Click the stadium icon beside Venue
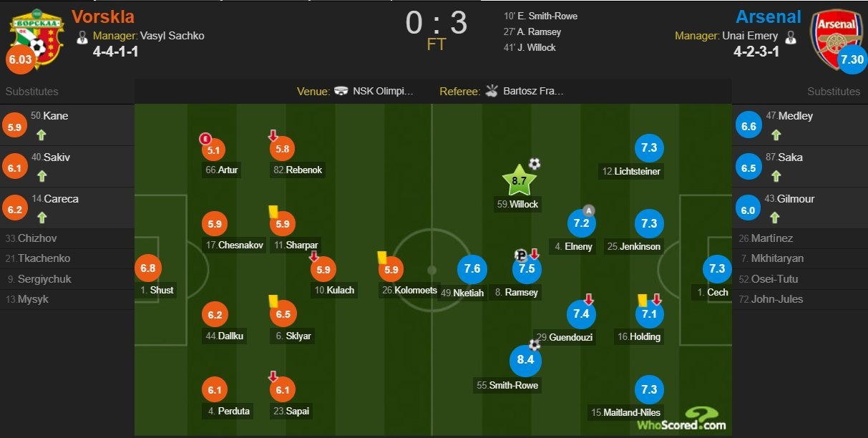This screenshot has width=868, height=438. (x=342, y=91)
